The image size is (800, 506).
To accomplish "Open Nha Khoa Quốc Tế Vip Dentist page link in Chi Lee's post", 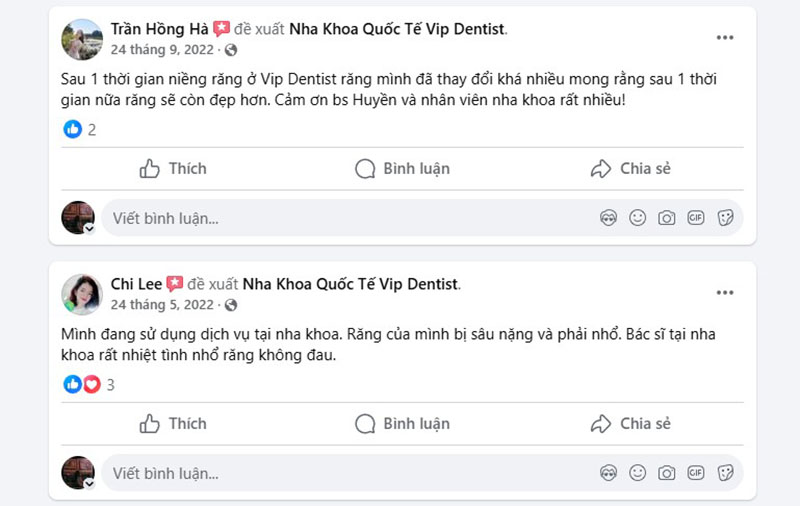I will [x=350, y=284].
